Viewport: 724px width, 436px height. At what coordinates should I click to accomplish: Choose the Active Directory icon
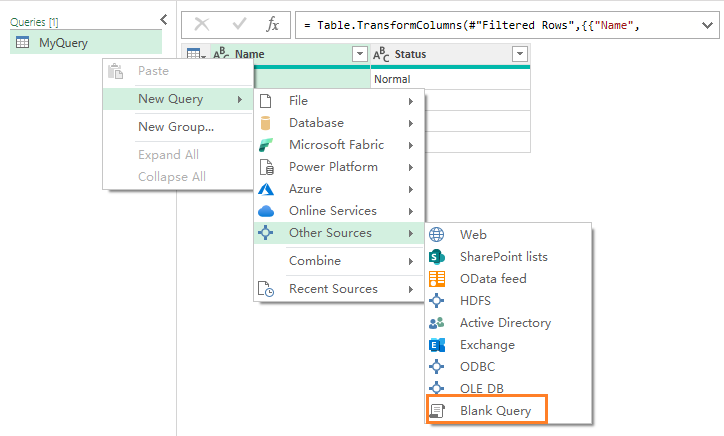pos(437,323)
